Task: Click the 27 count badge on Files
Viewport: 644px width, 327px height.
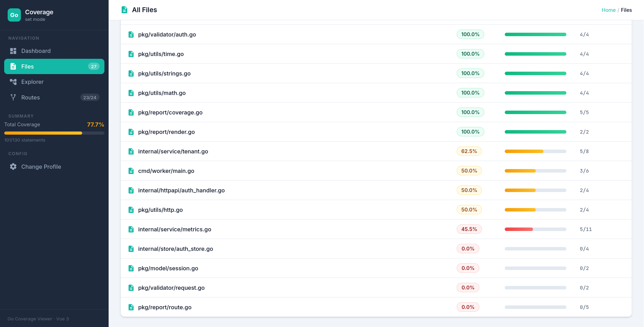Action: [94, 66]
